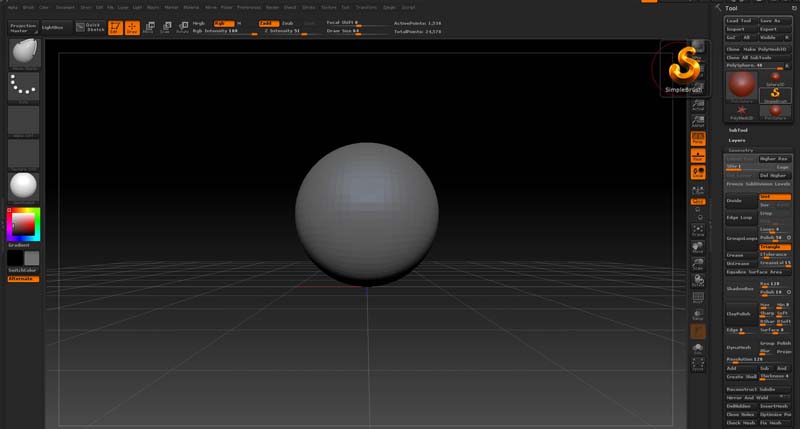Open the Transform menu

click(366, 8)
